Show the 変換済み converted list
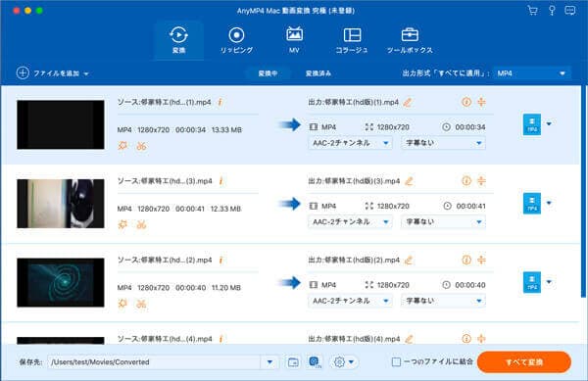Image resolution: width=588 pixels, height=381 pixels. [x=318, y=73]
